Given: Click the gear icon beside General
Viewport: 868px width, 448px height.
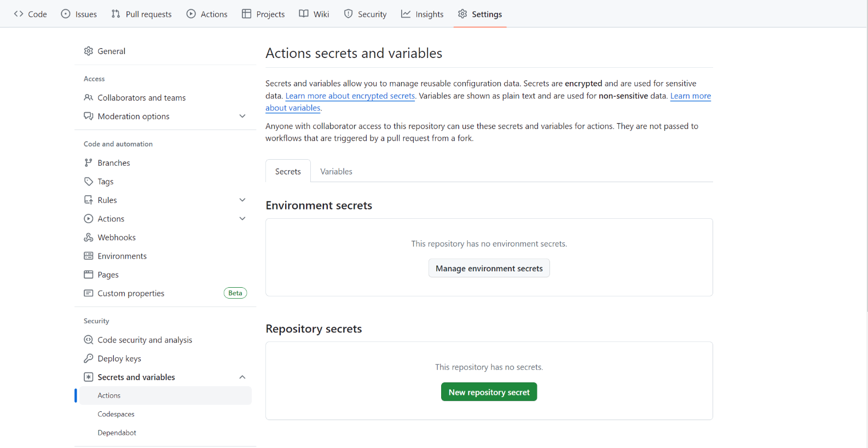Looking at the screenshot, I should tap(89, 51).
